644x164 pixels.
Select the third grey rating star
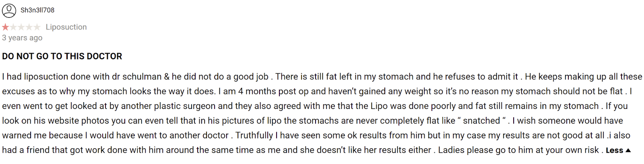[x=21, y=27]
